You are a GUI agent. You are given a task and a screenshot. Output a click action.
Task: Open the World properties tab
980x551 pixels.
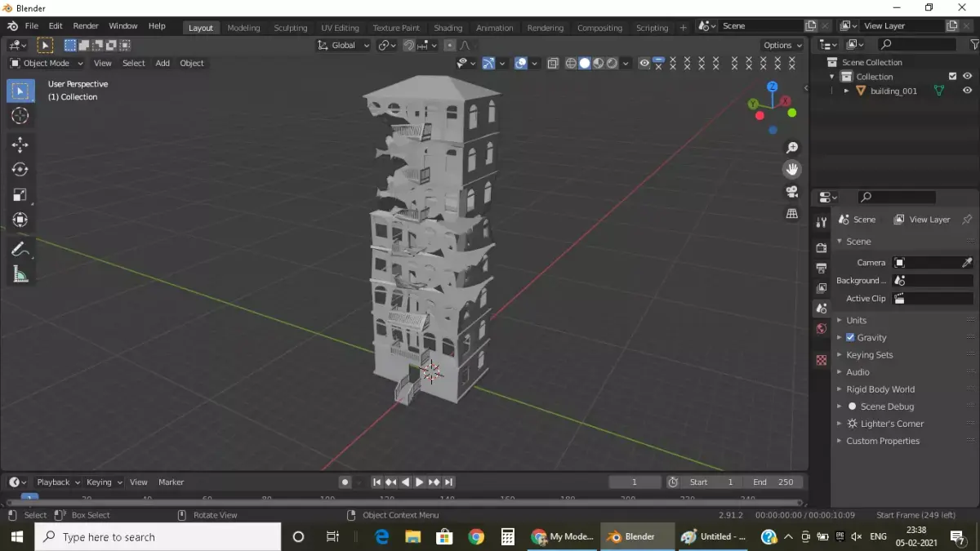coord(822,329)
